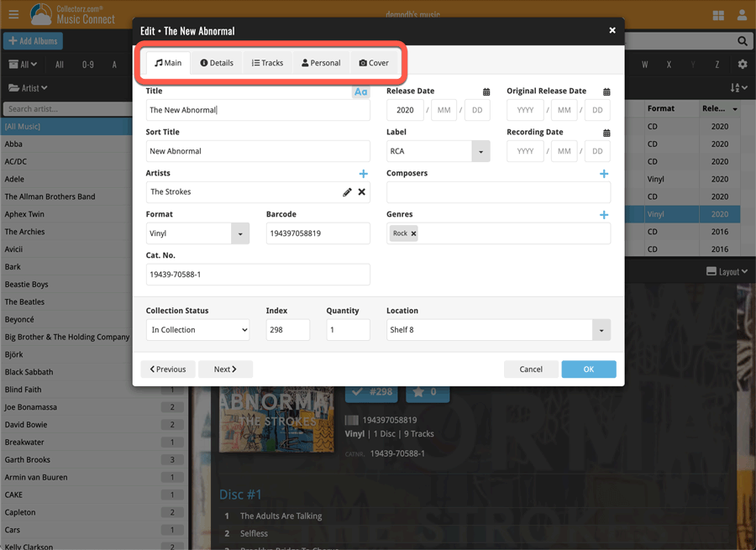Click the Add Albums button
Viewport: 756px width, 550px height.
[33, 41]
